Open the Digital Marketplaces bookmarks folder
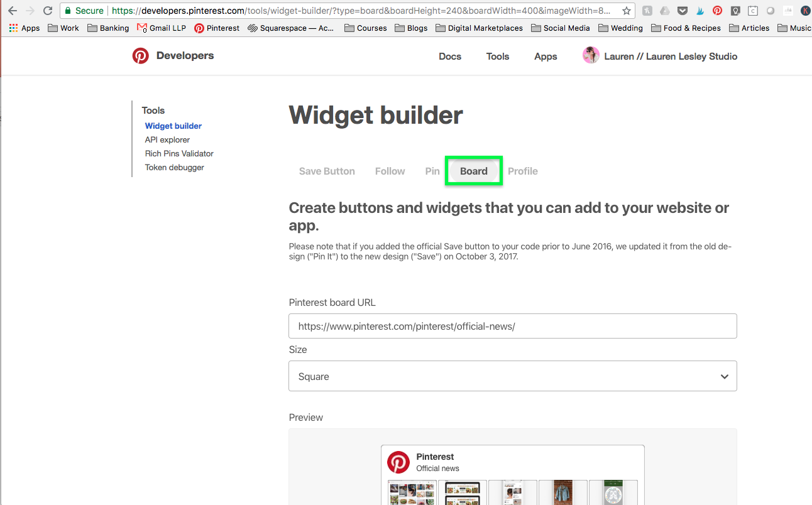 (x=479, y=28)
